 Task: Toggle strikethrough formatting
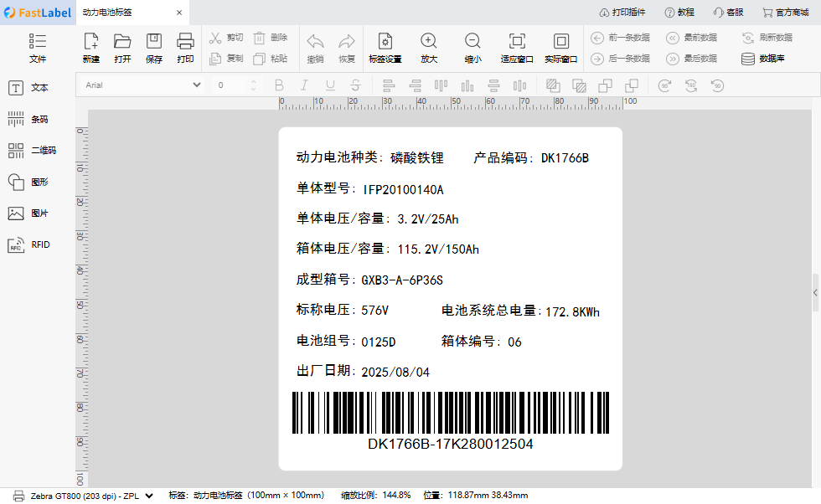pos(355,85)
